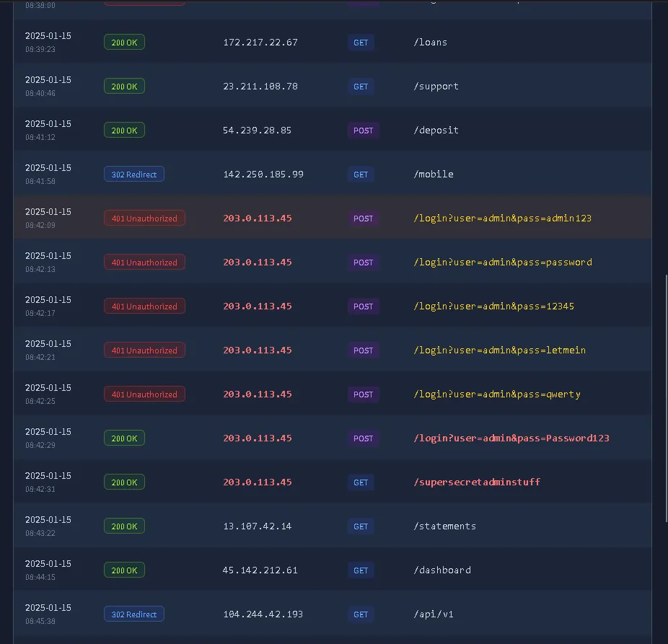Select IP address 13.107.42.14

(x=258, y=526)
